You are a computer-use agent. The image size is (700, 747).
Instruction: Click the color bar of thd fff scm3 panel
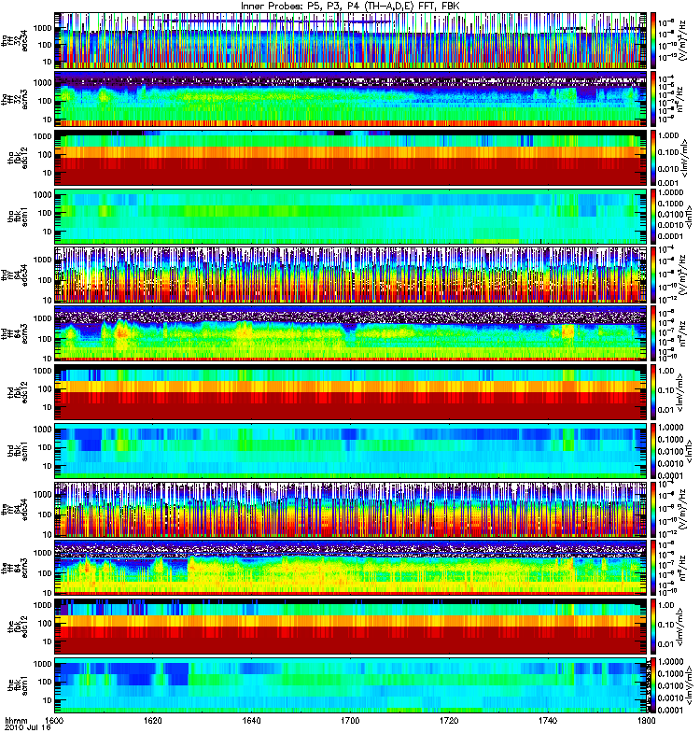[x=653, y=333]
